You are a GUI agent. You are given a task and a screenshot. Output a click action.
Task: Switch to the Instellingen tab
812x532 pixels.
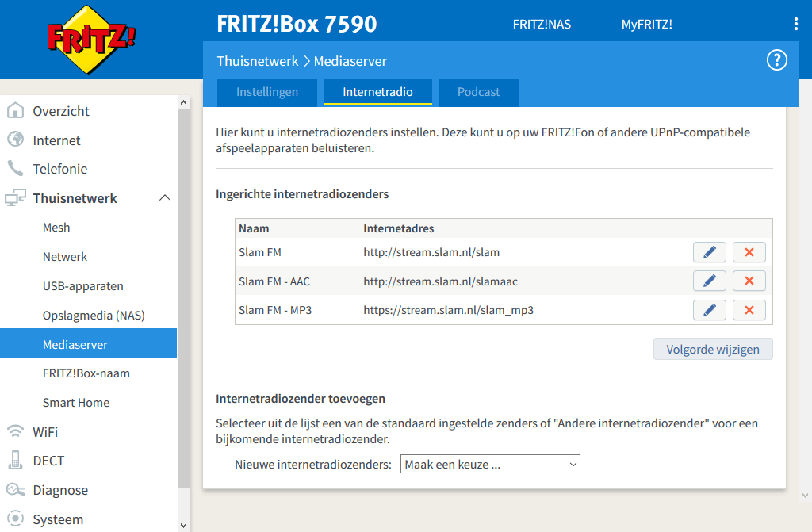(x=267, y=92)
